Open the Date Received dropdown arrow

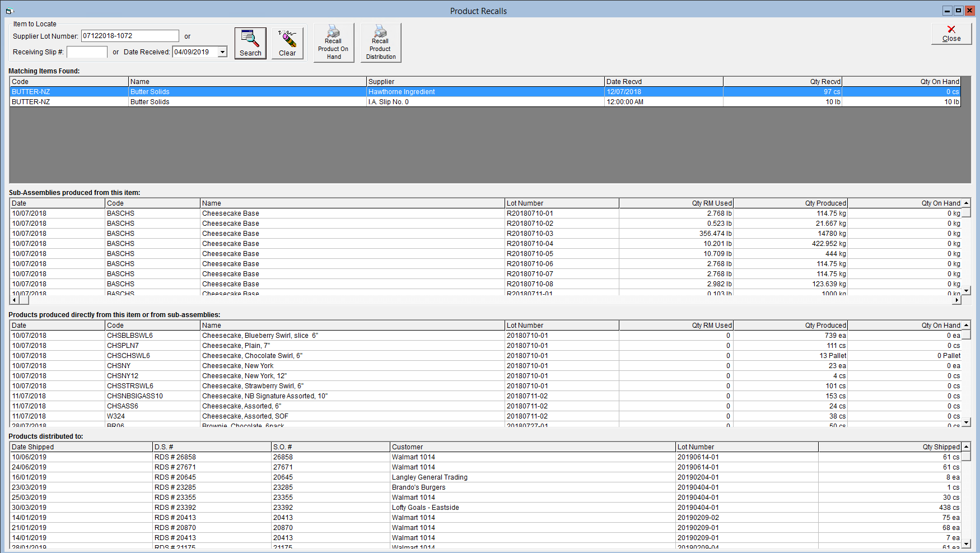tap(222, 52)
